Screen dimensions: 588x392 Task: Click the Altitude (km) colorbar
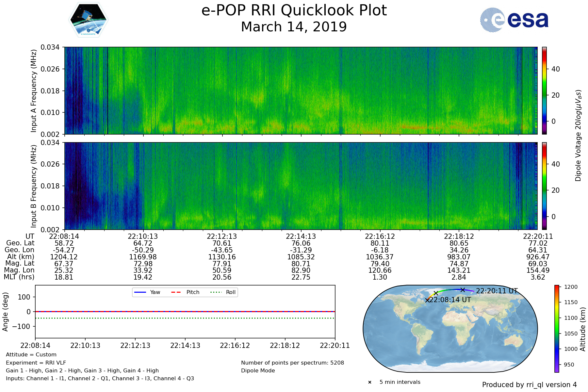(557, 328)
